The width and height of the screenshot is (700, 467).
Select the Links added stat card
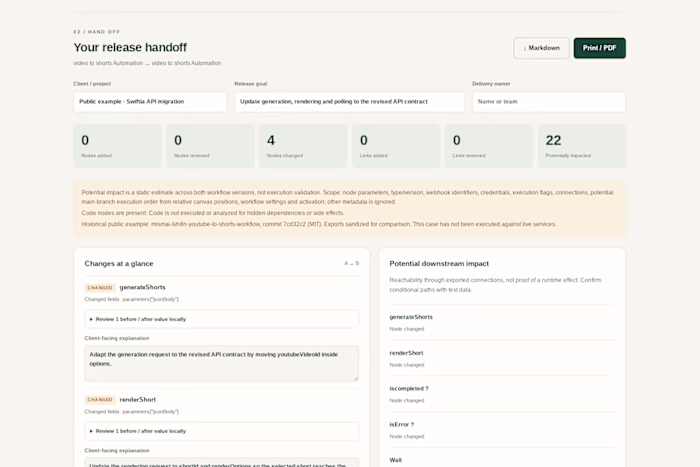tap(396, 146)
